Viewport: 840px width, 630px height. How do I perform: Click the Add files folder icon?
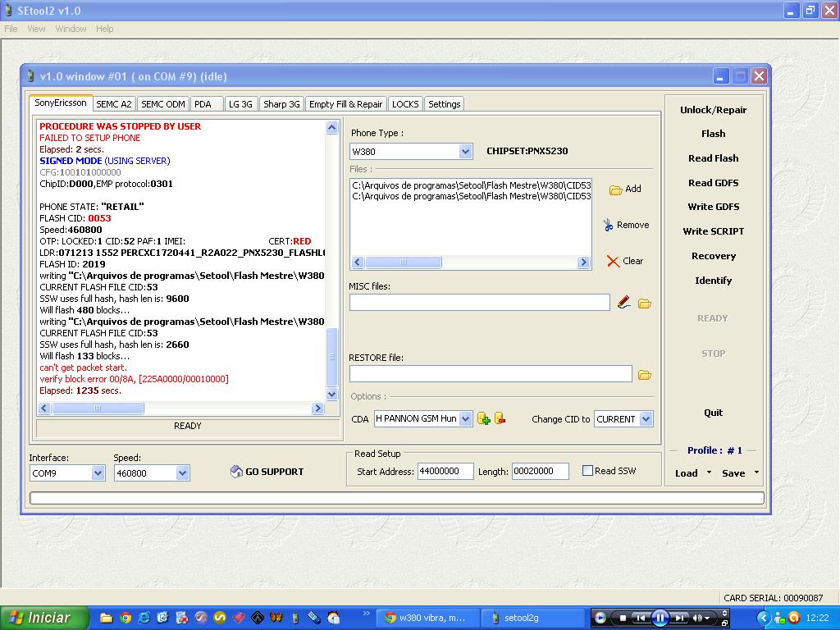(615, 189)
